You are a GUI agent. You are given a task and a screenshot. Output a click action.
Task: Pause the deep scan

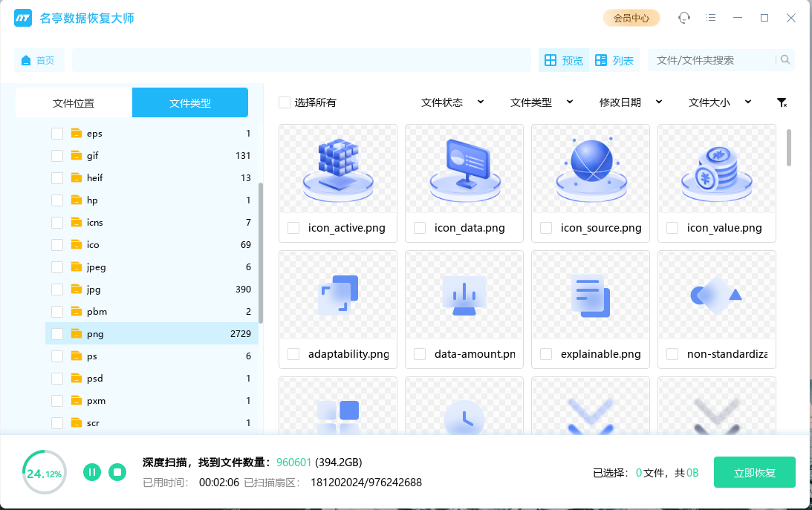[x=92, y=472]
